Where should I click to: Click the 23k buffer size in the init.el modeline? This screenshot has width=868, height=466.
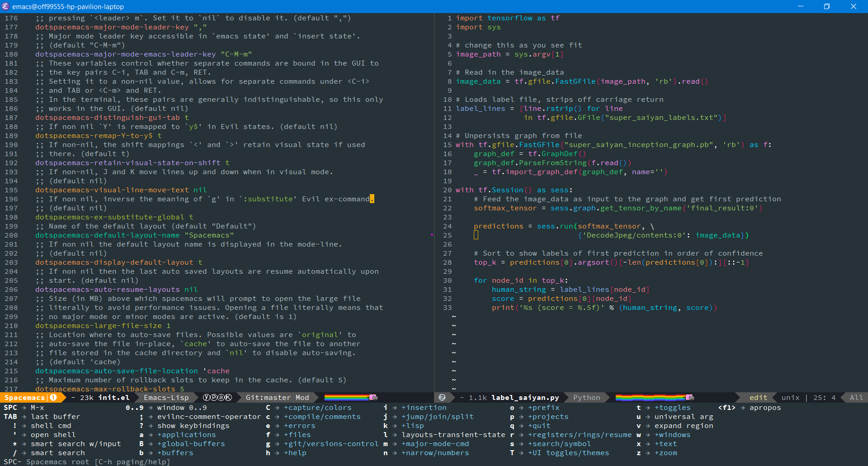[x=87, y=398]
